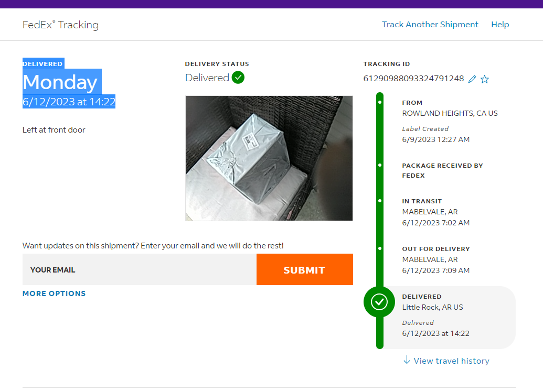Click the star icon to favorite shipment
This screenshot has height=392, width=543.
484,79
